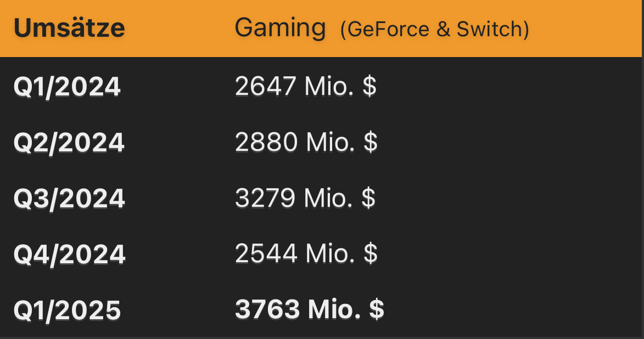Click the Mio. text in Q3/2024 row
This screenshot has height=339, width=644.
point(328,197)
